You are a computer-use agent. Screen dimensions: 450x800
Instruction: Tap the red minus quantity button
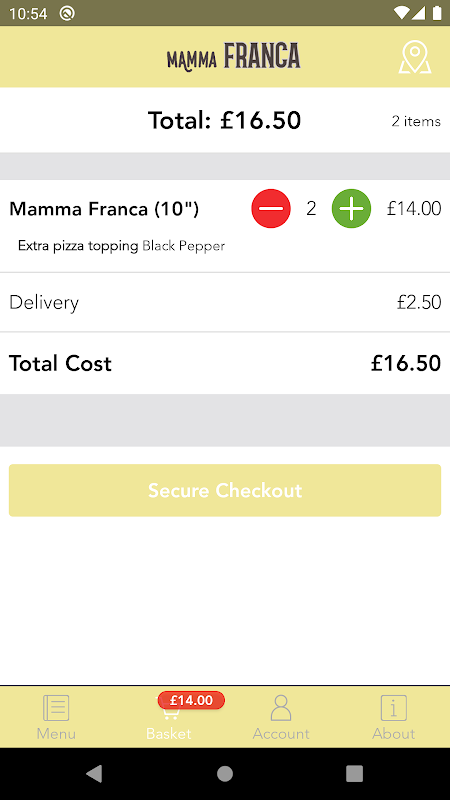pos(271,209)
